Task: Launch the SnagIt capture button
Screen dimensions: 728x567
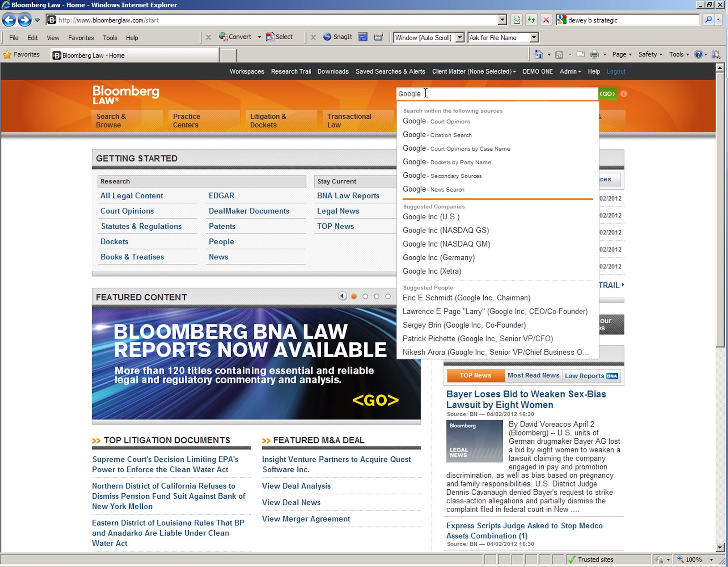Action: [338, 37]
